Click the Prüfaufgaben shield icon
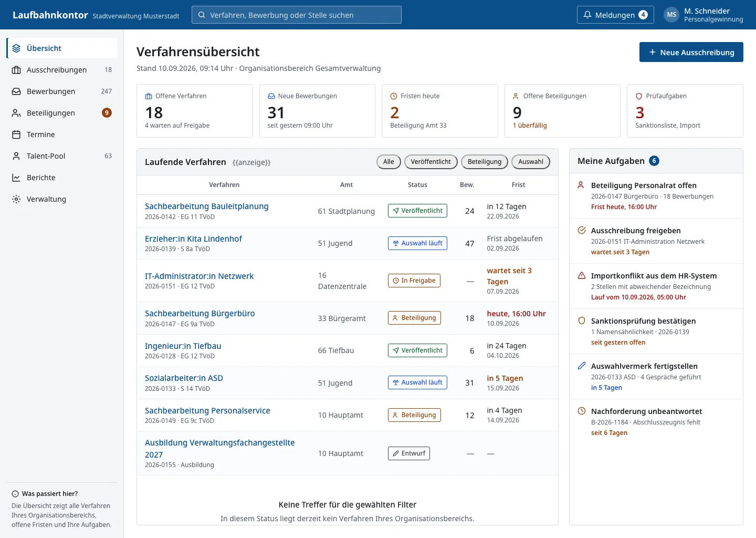756x538 pixels. point(639,96)
